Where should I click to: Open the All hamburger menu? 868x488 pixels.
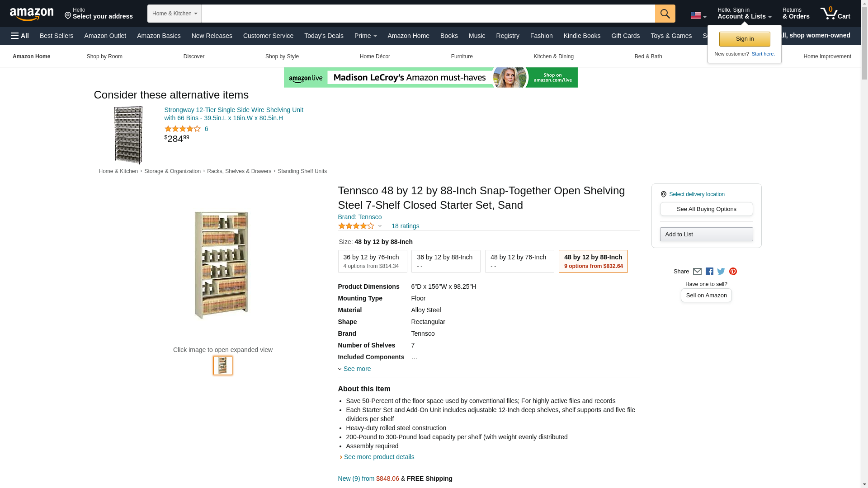[20, 36]
